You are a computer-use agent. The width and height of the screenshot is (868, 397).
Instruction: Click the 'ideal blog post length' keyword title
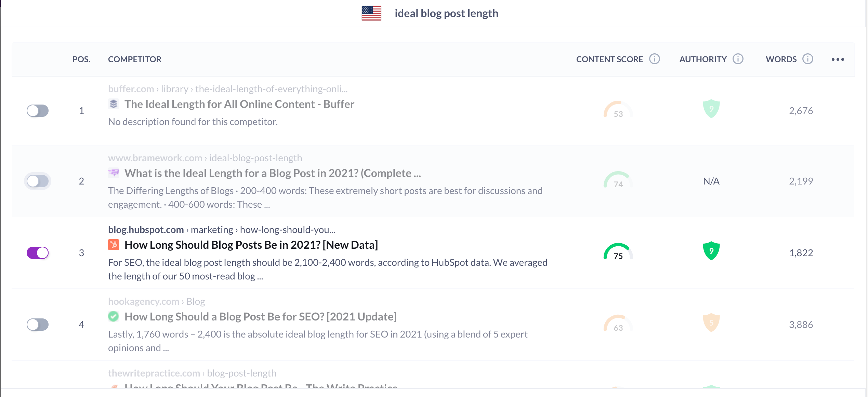(x=446, y=13)
